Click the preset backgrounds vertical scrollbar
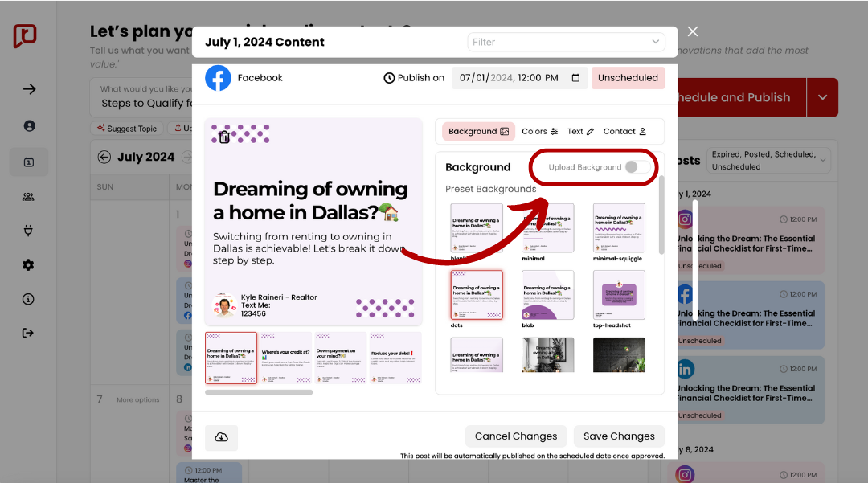868x483 pixels. point(661,215)
